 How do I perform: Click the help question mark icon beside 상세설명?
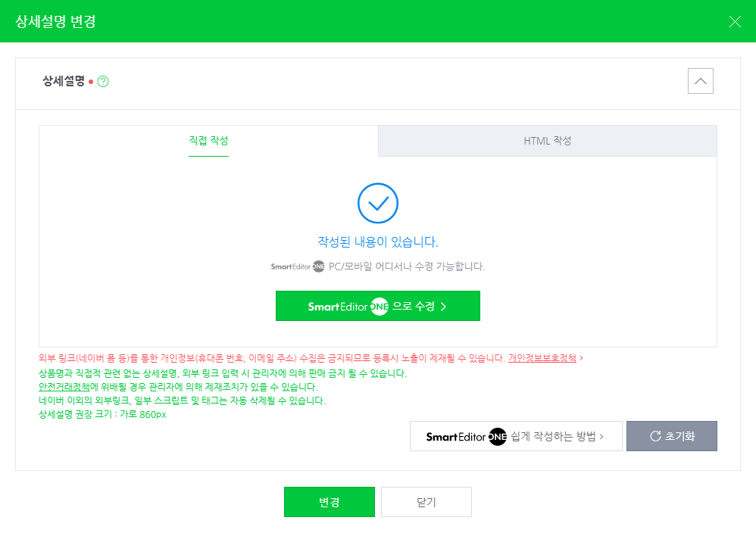pyautogui.click(x=103, y=82)
